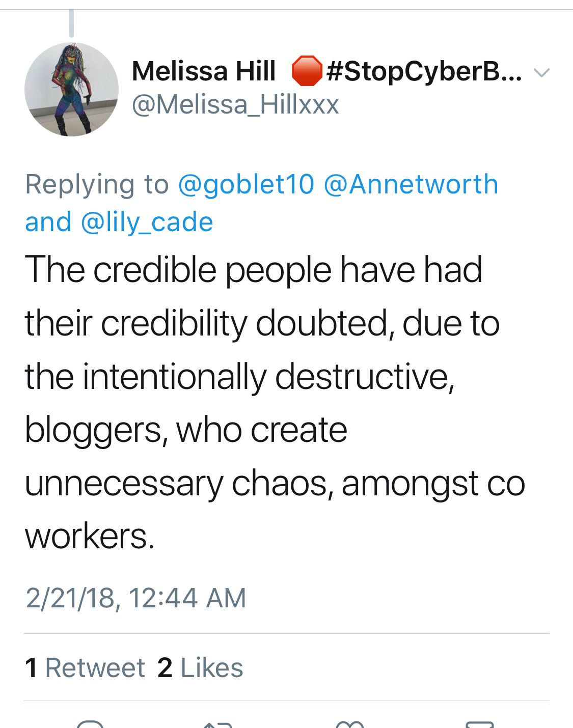573x728 pixels.
Task: Tap the reply speech bubble icon
Action: (x=90, y=724)
